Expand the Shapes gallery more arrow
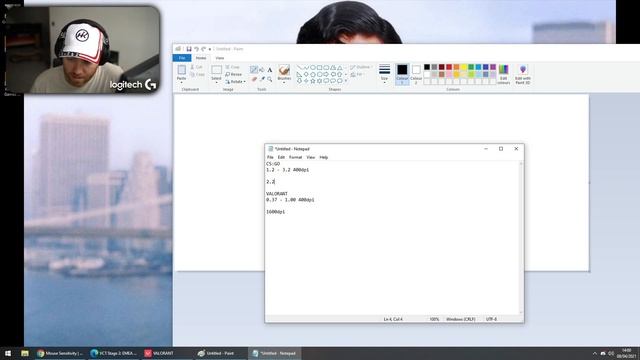Image resolution: width=640 pixels, height=360 pixels. coord(346,81)
